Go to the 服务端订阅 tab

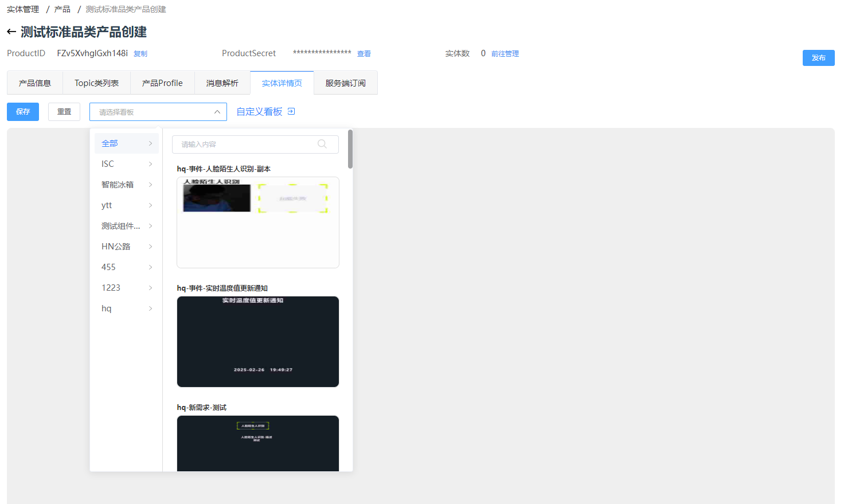(346, 83)
